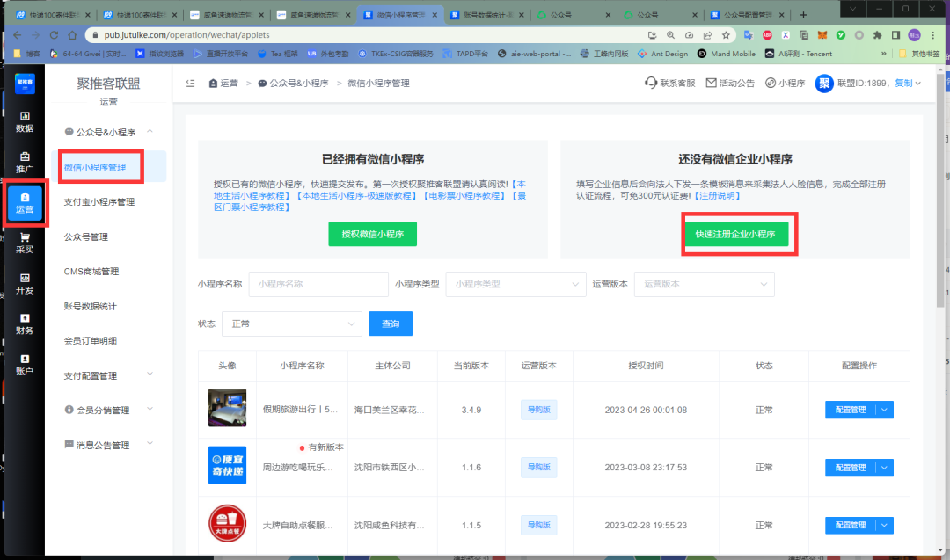Screen dimensions: 950x560
Task: Select the 财务 icon in left sidebar
Action: tap(23, 324)
